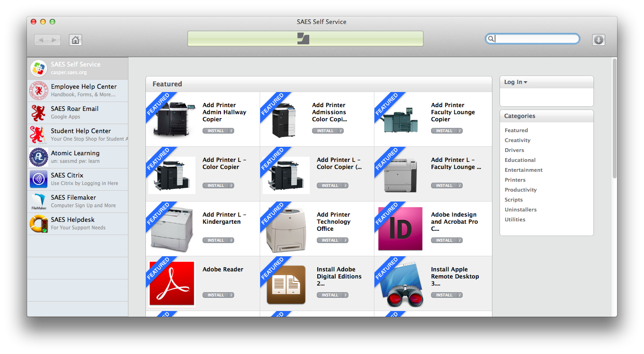The height and width of the screenshot is (354, 644).
Task: Click Admissions Color Copier printer image
Action: [x=285, y=120]
